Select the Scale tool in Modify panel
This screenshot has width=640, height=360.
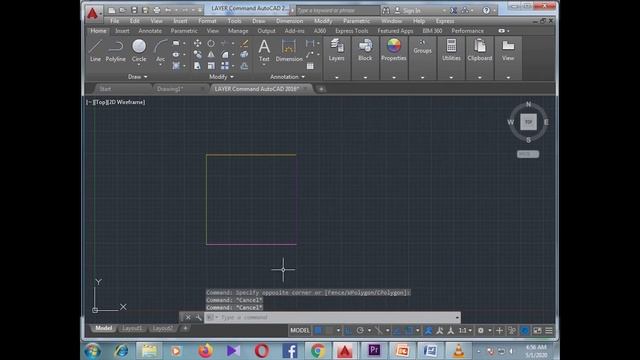[211, 66]
